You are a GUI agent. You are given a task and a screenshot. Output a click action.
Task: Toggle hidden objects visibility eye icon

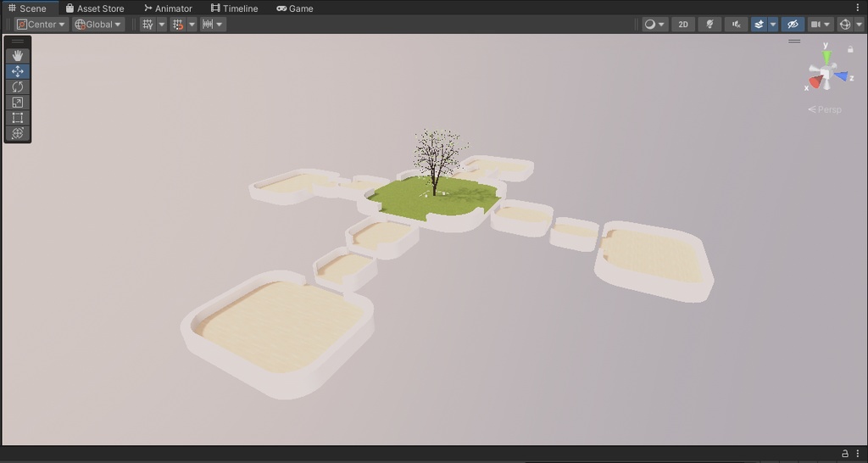point(793,25)
